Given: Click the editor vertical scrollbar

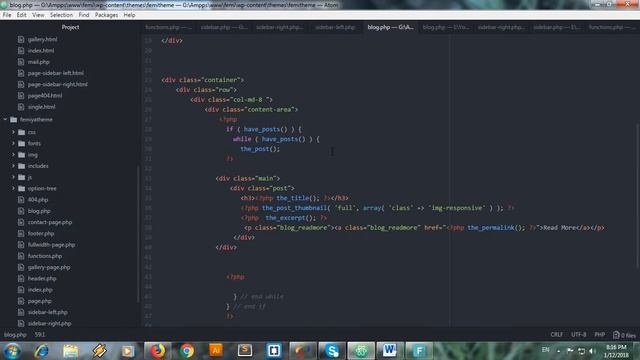Looking at the screenshot, I should tap(638, 195).
